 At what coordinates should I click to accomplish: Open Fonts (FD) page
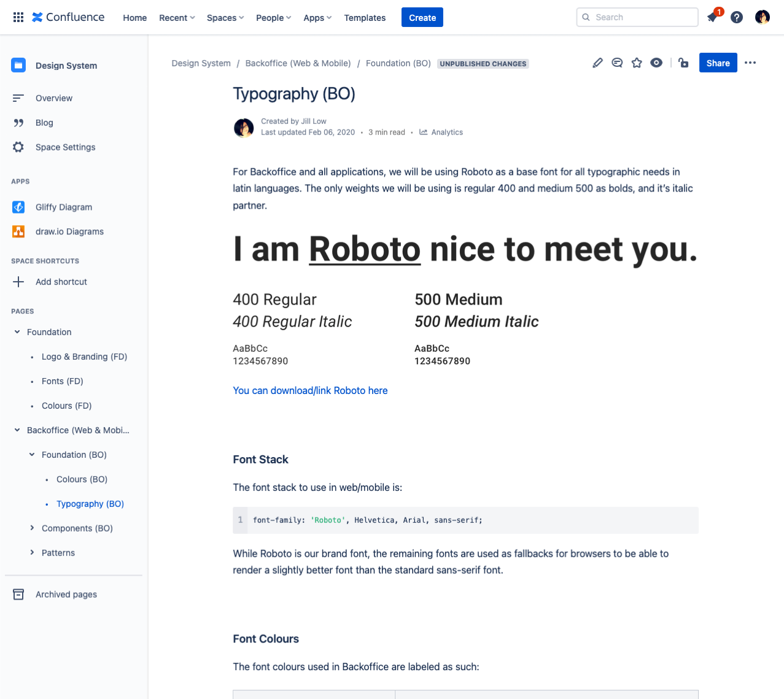coord(63,381)
